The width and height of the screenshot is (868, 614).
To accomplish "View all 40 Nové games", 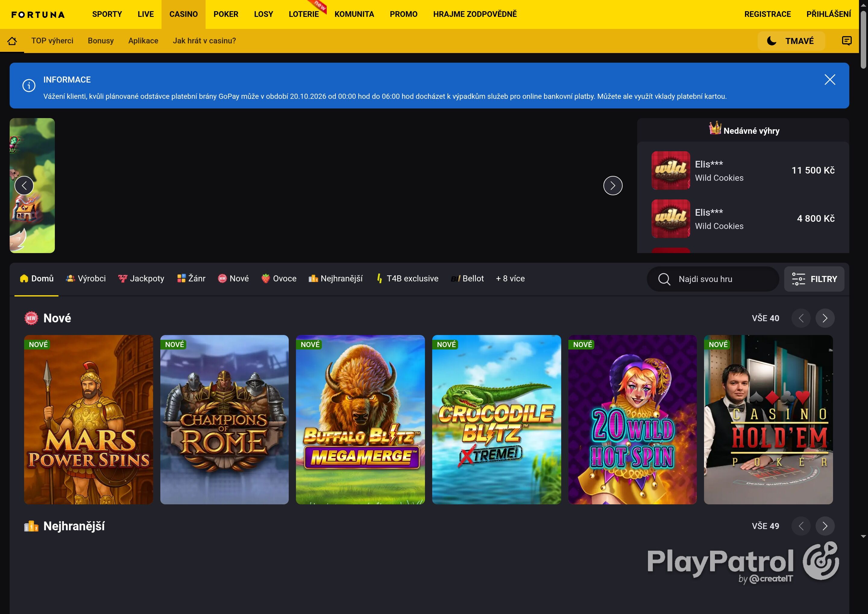I will [765, 318].
